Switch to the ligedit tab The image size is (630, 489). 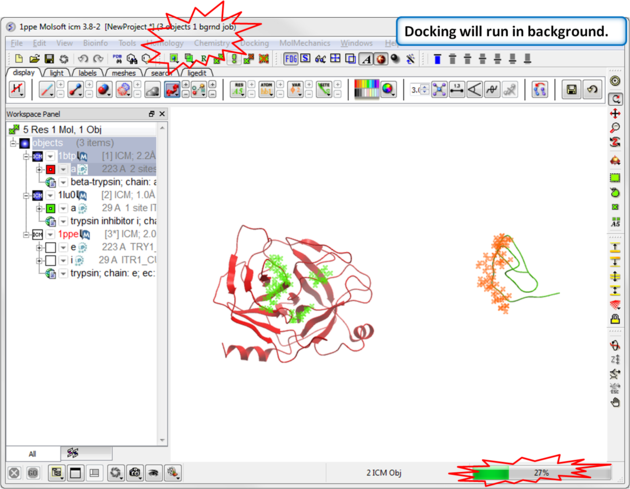click(193, 73)
